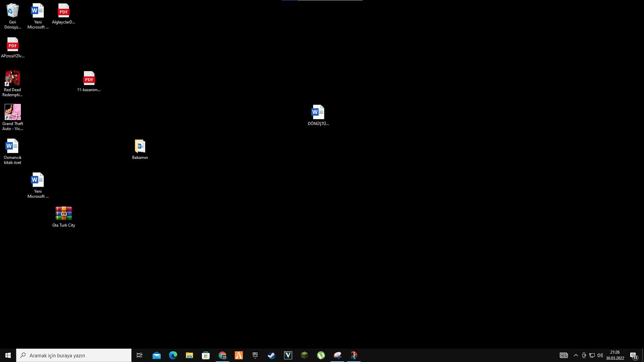Open Task View on the taskbar
The width and height of the screenshot is (644, 362).
[x=139, y=355]
